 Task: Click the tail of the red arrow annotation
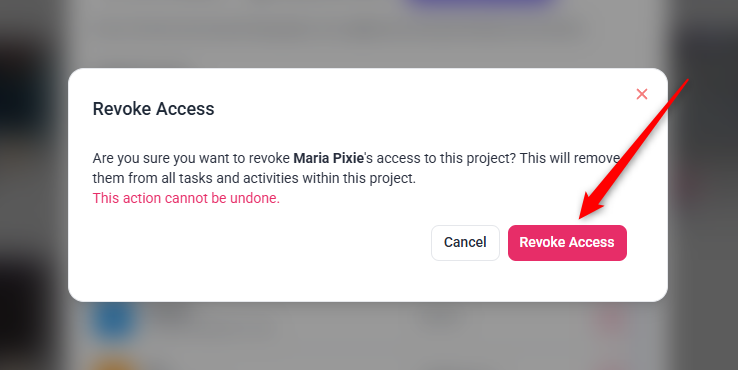click(x=687, y=80)
